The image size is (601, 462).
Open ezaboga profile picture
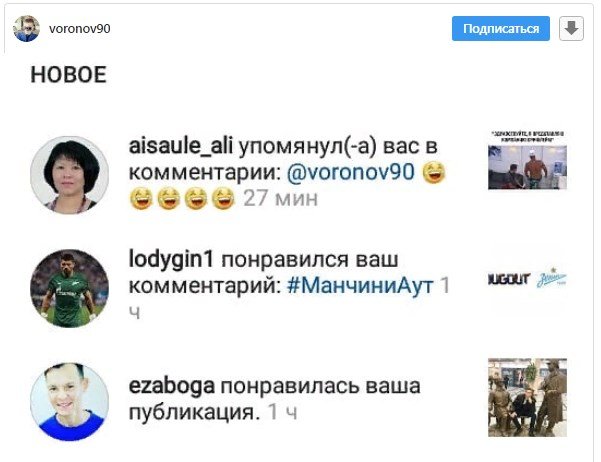(69, 402)
